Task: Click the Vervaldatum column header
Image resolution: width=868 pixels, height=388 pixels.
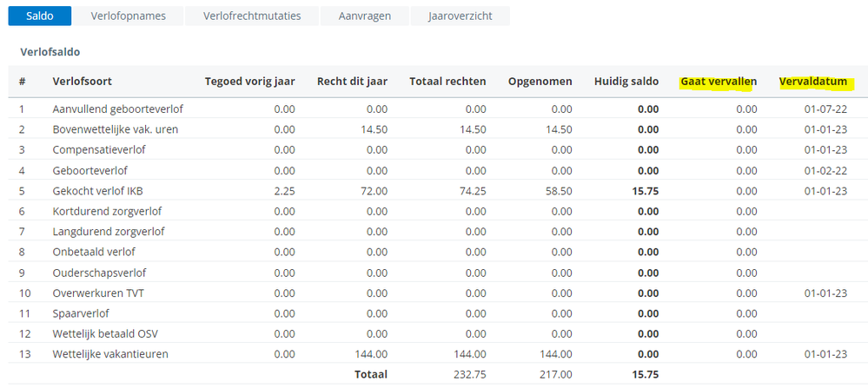Action: pos(813,82)
